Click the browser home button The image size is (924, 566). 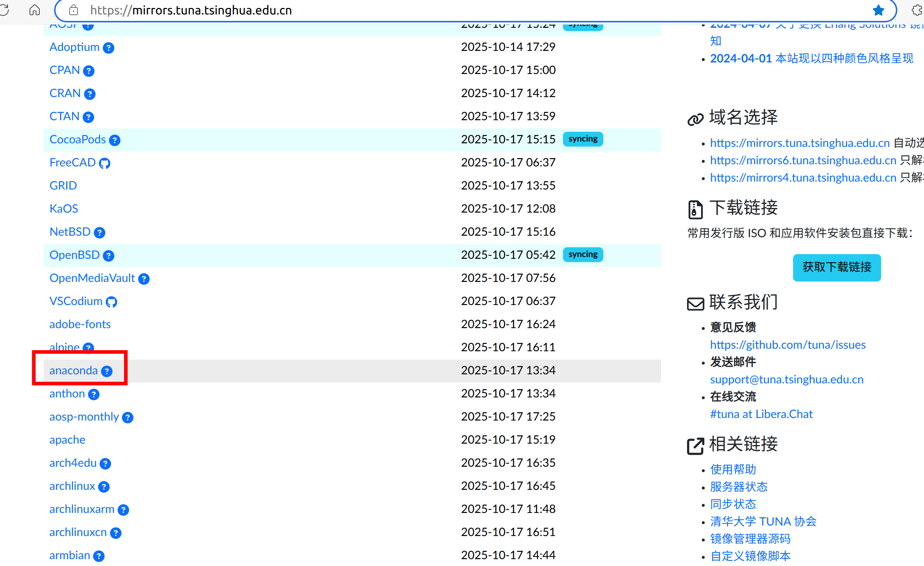pyautogui.click(x=35, y=10)
